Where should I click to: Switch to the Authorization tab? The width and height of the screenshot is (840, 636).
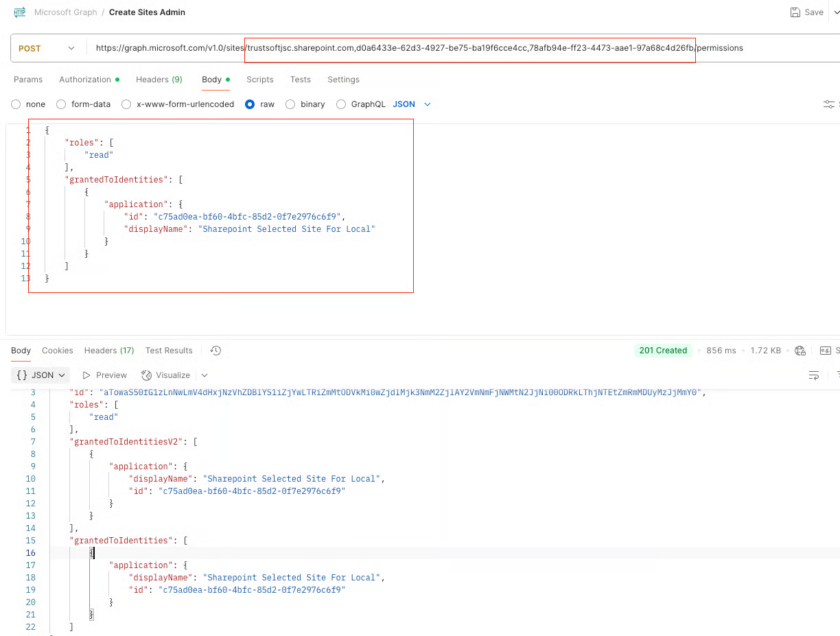coord(85,80)
